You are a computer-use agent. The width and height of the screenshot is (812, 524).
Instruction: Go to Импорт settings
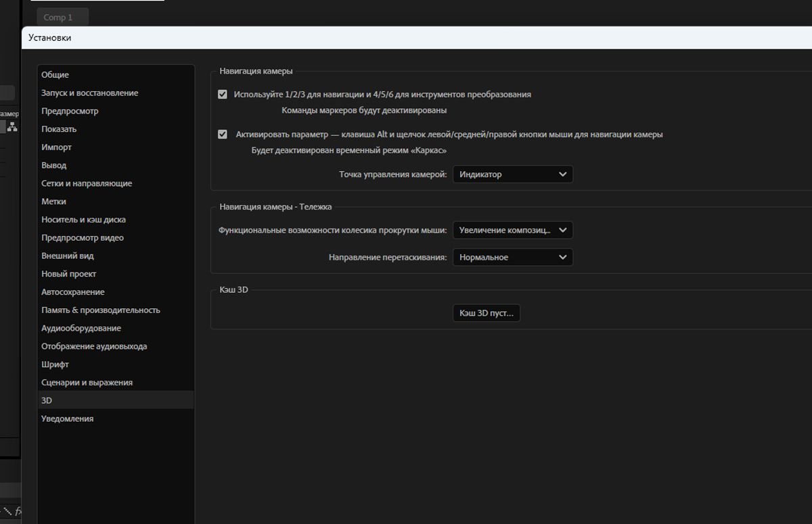(x=116, y=147)
